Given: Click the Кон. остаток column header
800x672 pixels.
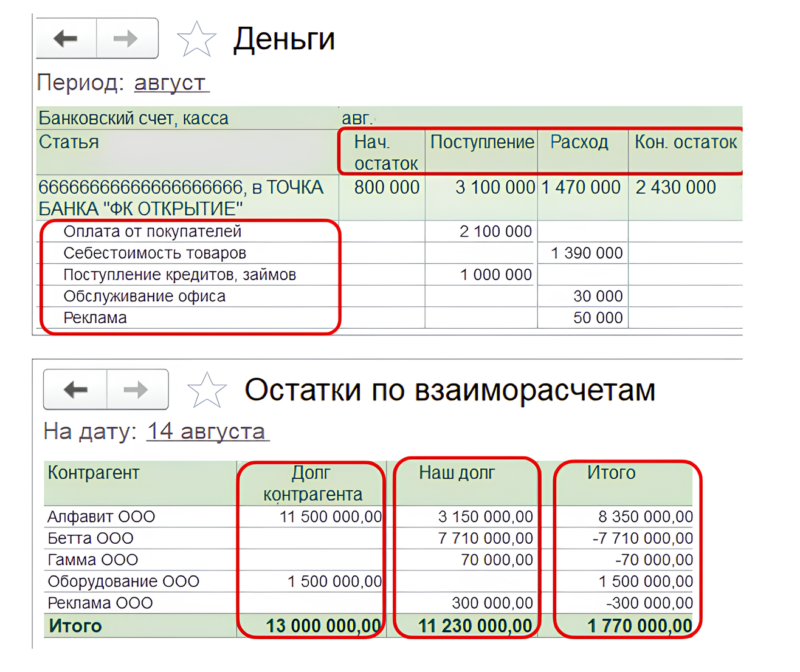Looking at the screenshot, I should coord(685,143).
